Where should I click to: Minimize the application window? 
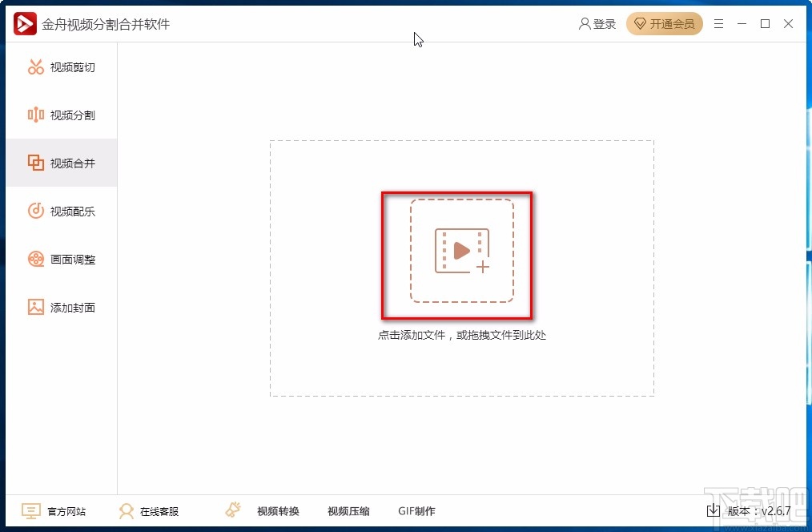point(742,24)
